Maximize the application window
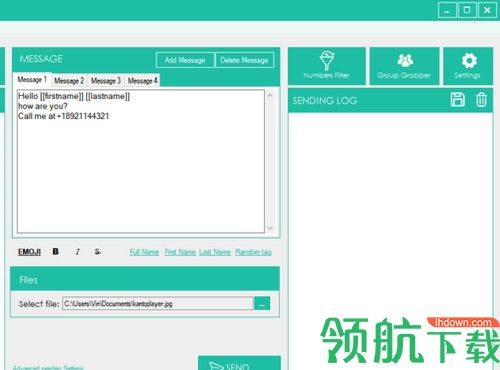The height and width of the screenshot is (370, 500). coord(467,10)
